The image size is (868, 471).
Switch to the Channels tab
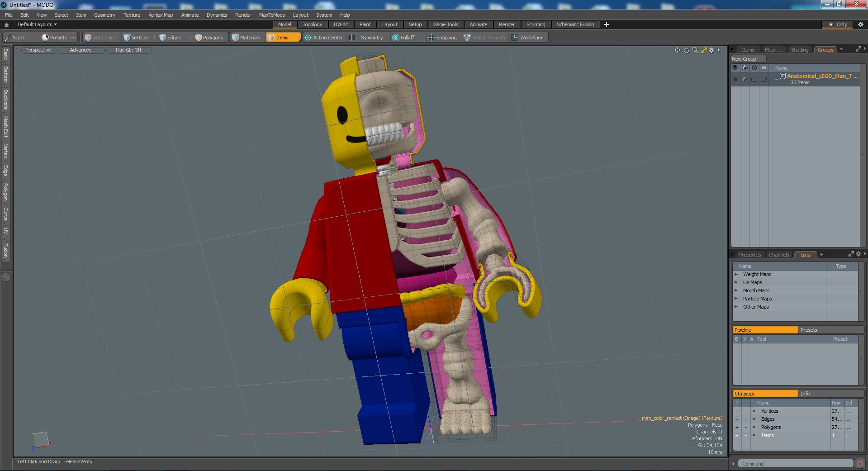778,255
